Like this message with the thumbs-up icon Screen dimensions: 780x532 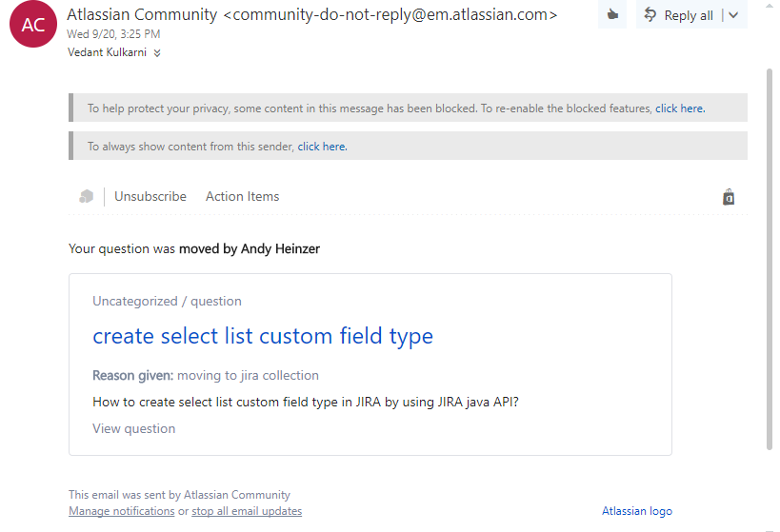[612, 15]
